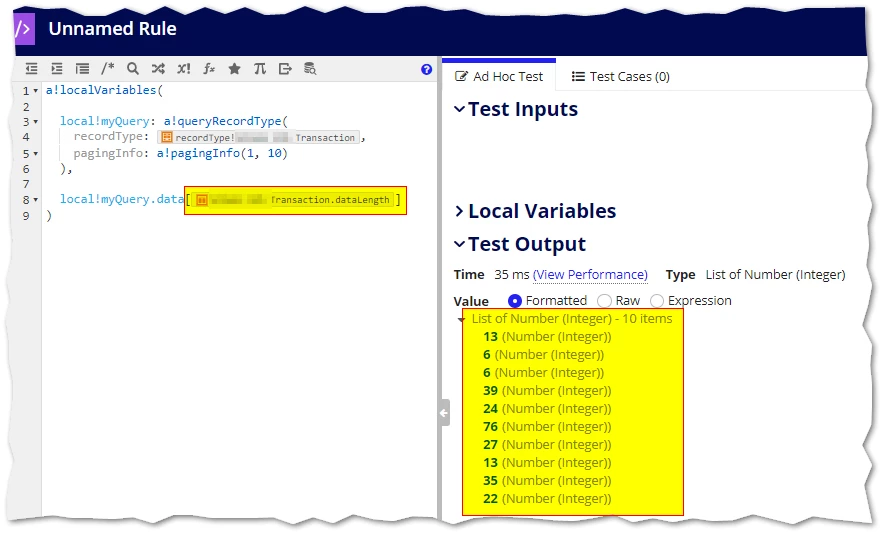Open the Test Cases (0) tab
This screenshot has height=534, width=882.
[x=620, y=77]
